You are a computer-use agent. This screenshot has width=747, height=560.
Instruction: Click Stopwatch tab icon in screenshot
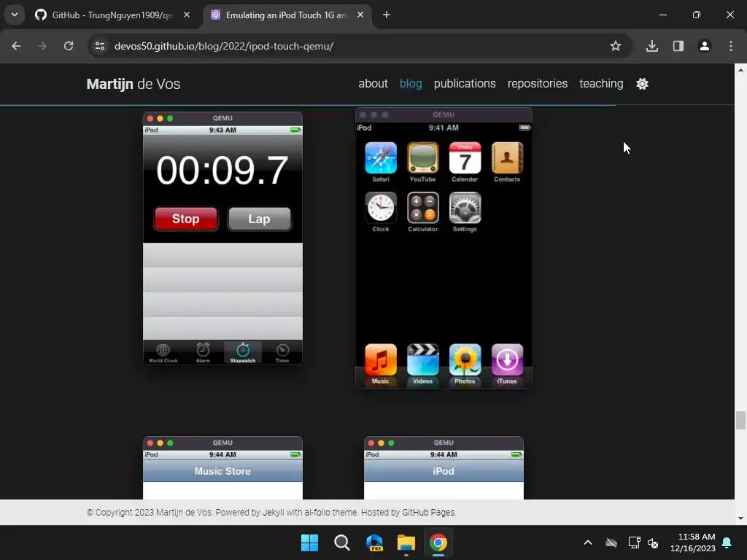point(243,353)
